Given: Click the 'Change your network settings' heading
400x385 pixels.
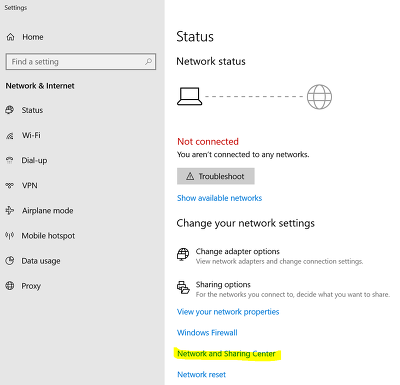Looking at the screenshot, I should coord(246,223).
